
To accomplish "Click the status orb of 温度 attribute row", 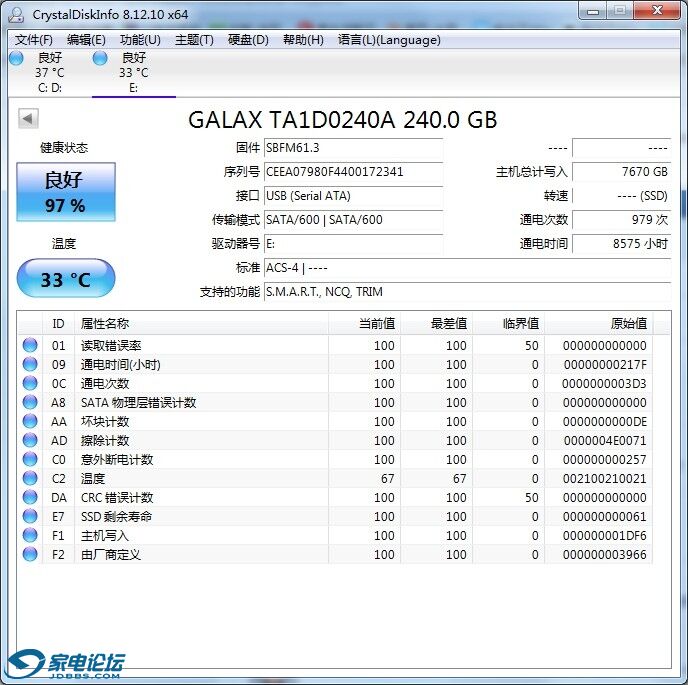I will (30, 478).
